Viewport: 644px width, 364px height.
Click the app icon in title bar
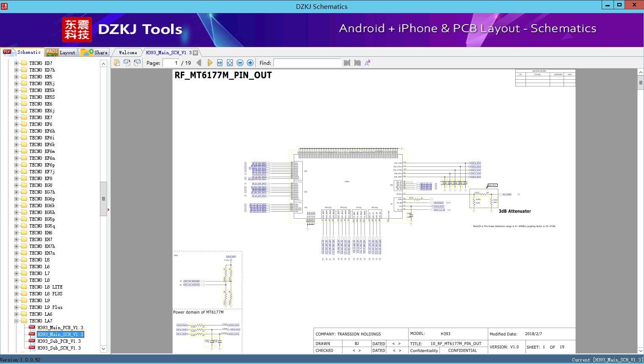pos(4,6)
